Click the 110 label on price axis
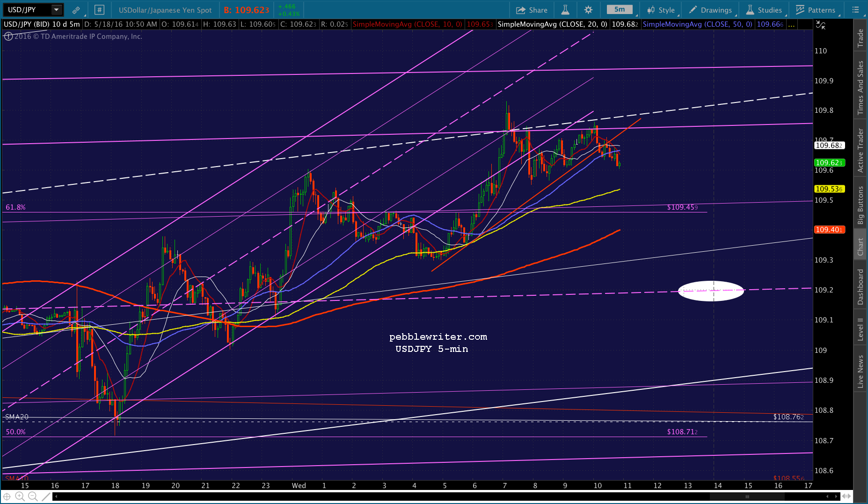Viewport: 868px width, 504px height. pos(821,51)
